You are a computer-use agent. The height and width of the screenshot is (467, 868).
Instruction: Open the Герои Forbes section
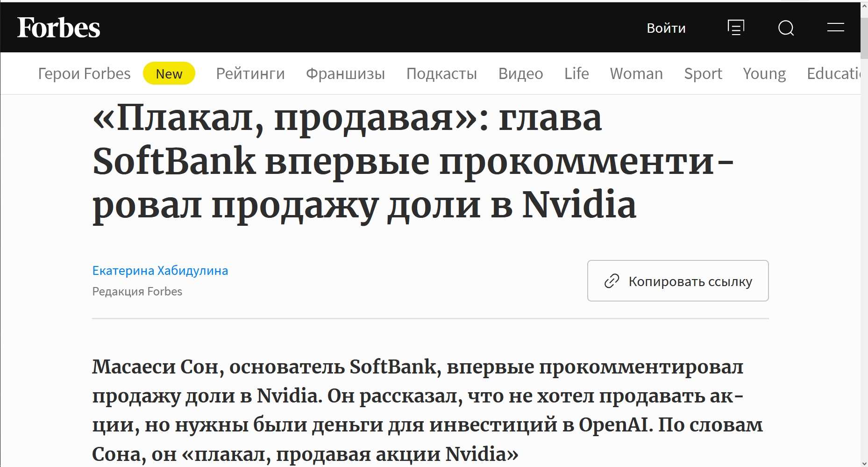pos(84,73)
